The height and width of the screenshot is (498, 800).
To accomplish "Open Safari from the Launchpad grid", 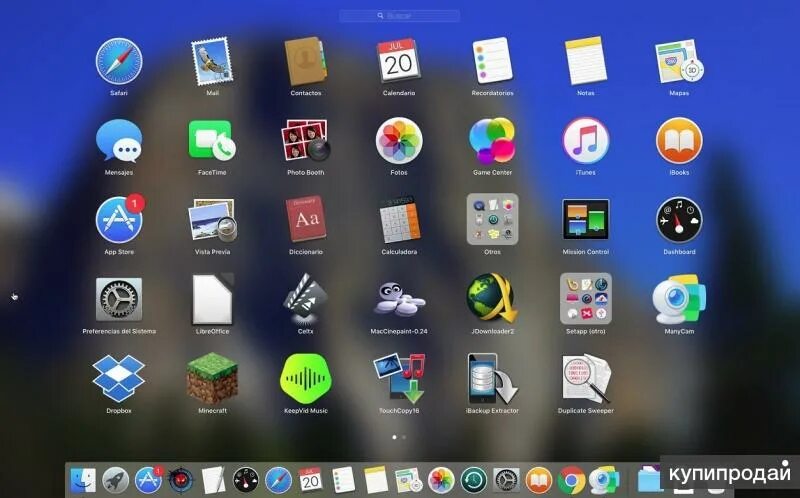I will [x=119, y=62].
